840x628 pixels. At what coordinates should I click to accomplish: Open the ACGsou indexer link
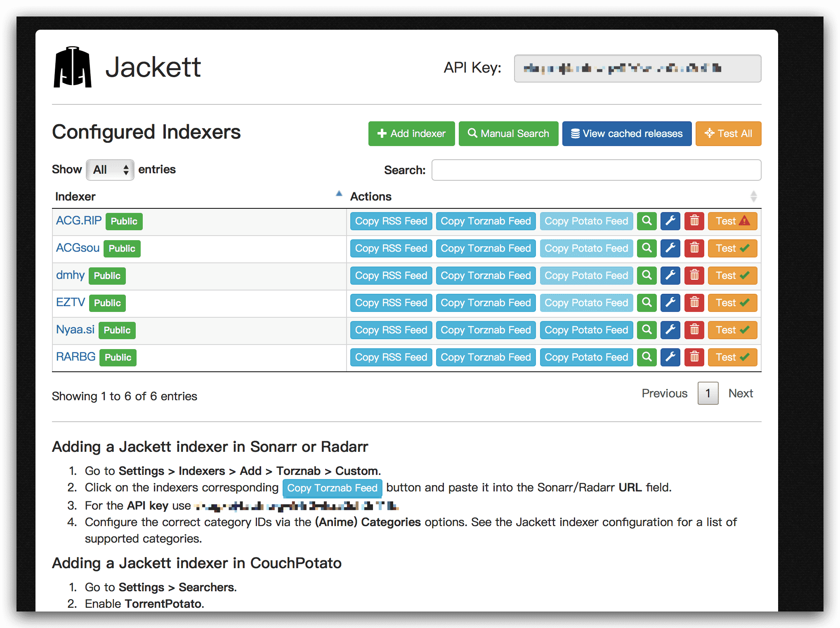point(78,248)
